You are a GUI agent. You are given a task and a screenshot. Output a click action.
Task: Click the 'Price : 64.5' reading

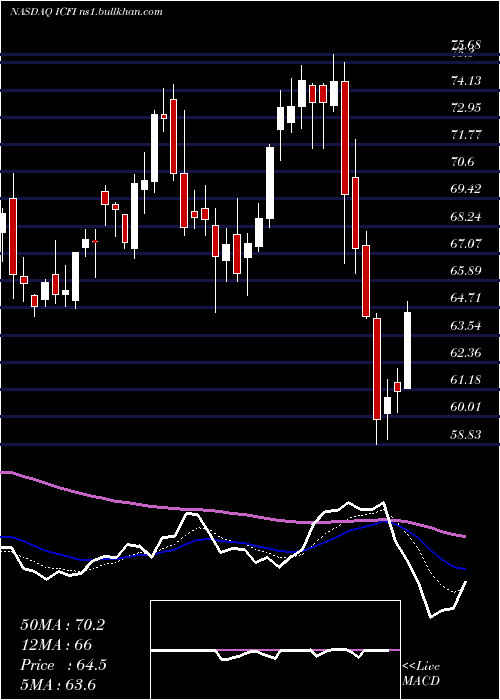(63, 665)
